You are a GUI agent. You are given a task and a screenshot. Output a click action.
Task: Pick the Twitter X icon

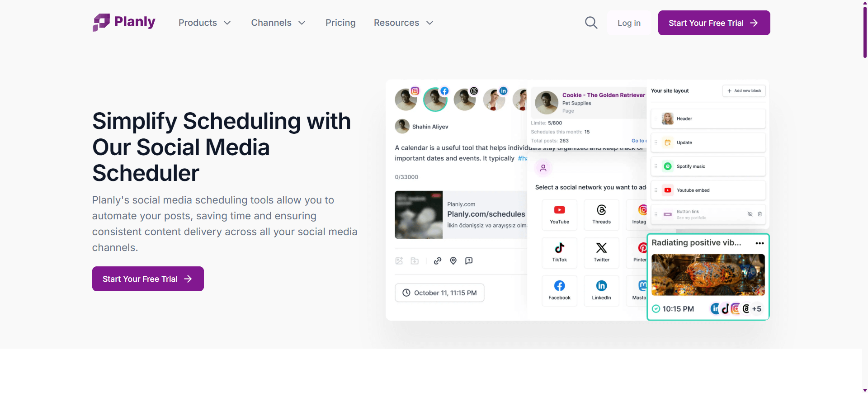pyautogui.click(x=601, y=248)
